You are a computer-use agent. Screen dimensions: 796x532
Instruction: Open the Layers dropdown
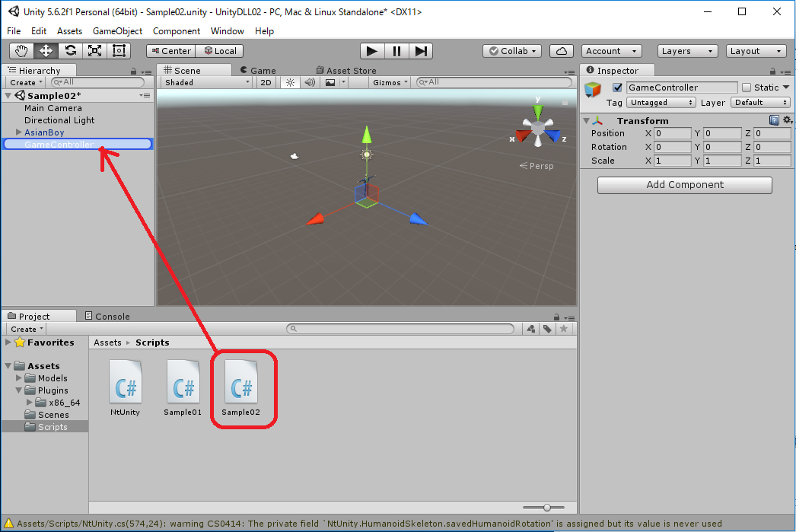point(688,51)
